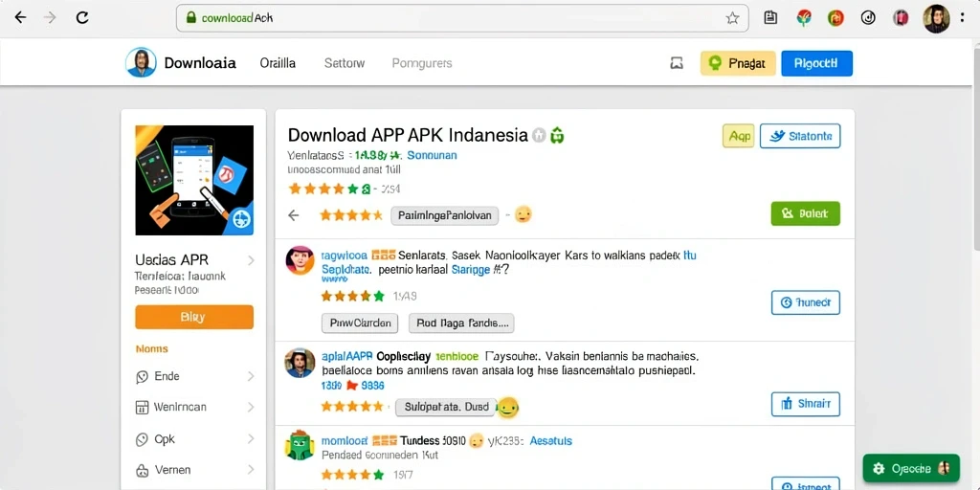Click the browser forward arrow

pyautogui.click(x=50, y=17)
